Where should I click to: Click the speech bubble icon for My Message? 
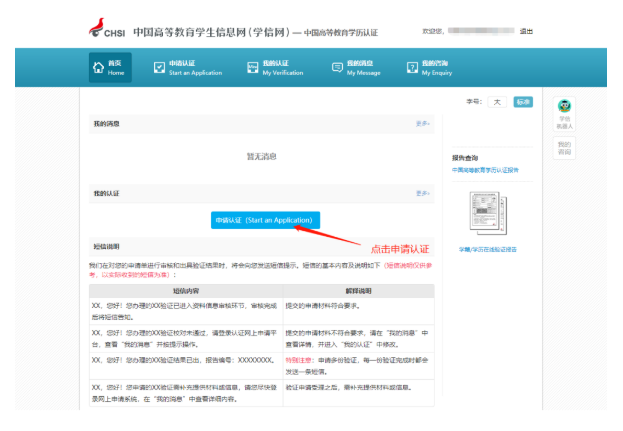coord(337,68)
